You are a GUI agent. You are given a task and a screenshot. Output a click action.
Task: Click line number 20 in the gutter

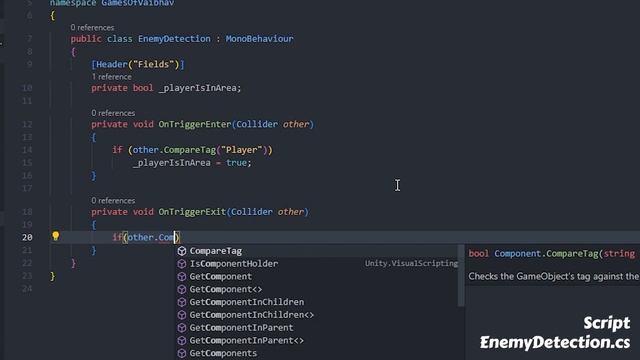(27, 237)
